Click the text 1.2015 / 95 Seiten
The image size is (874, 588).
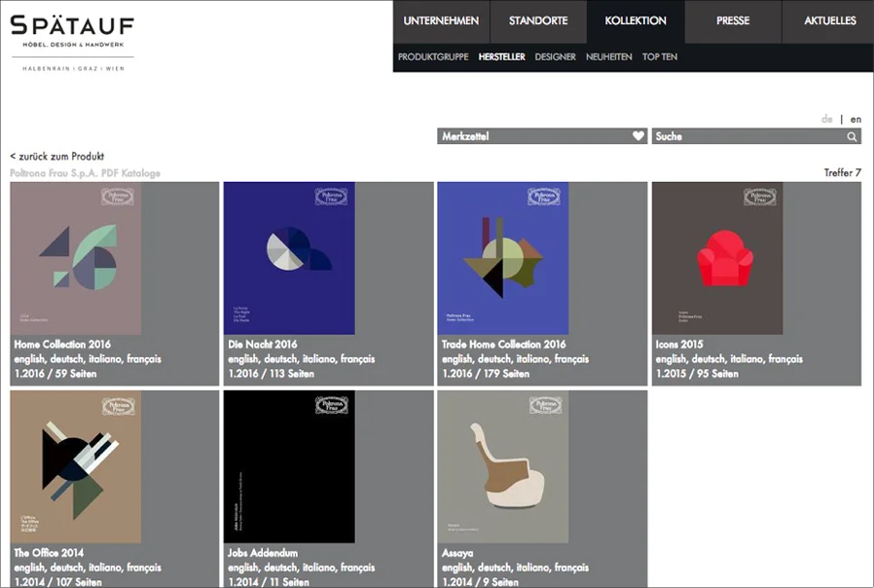[x=697, y=374]
